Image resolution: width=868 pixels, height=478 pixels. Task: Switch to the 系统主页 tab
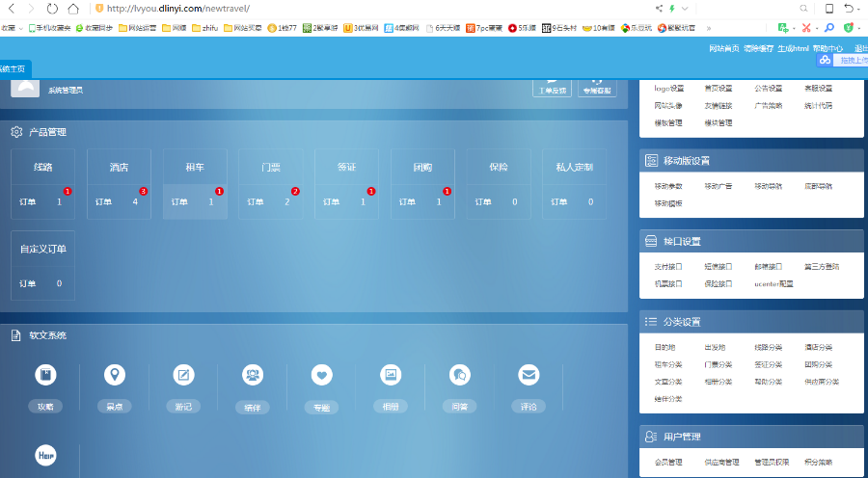click(14, 69)
